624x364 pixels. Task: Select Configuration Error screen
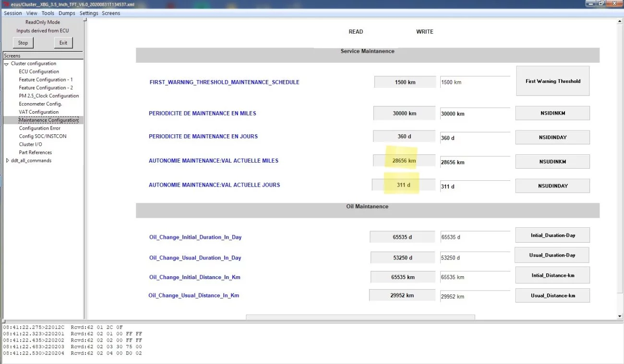[40, 129]
